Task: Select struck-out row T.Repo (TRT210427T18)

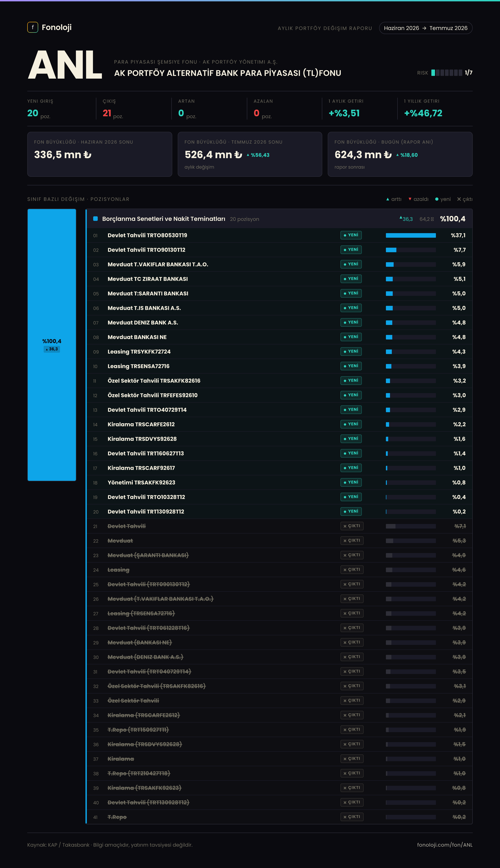Action: point(280,773)
